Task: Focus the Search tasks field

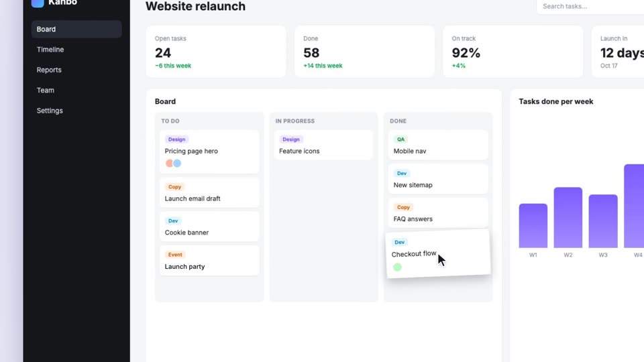Action: [590, 7]
